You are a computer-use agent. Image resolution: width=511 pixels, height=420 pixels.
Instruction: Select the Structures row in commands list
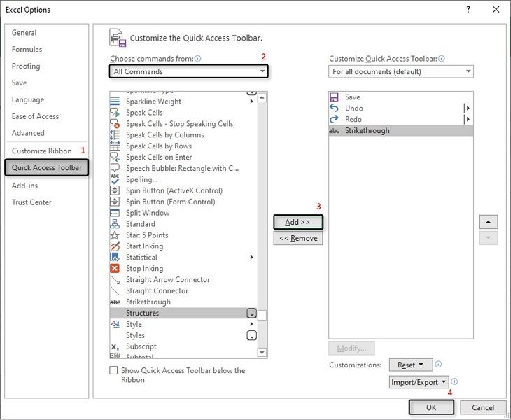click(183, 313)
